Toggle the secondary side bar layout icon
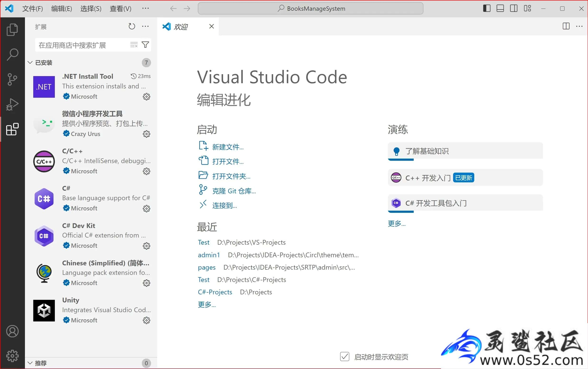Image resolution: width=588 pixels, height=369 pixels. pos(514,8)
